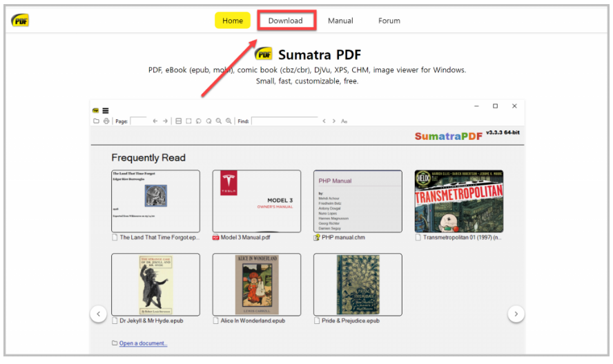
Task: Toggle match case Aa icon
Action: (344, 121)
